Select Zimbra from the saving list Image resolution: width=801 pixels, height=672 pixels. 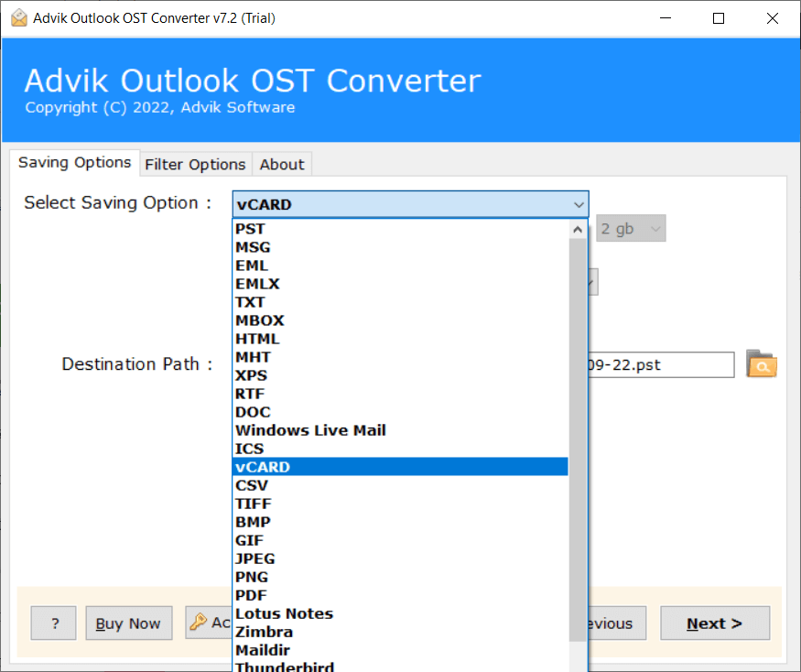click(x=401, y=632)
